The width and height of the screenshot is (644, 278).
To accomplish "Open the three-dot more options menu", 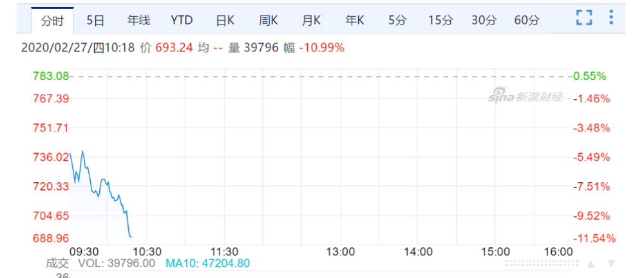I will tap(611, 17).
